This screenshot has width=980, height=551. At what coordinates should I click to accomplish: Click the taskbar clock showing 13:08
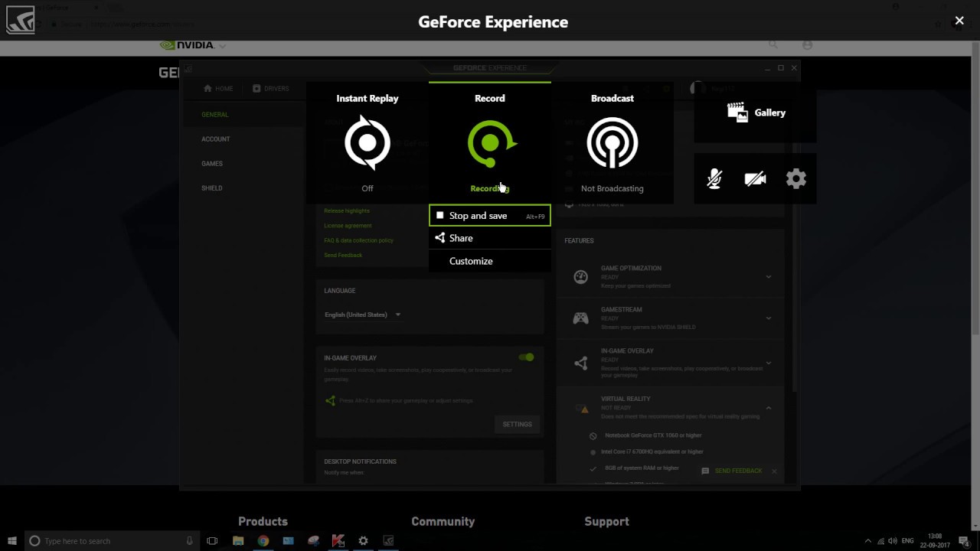[935, 541]
